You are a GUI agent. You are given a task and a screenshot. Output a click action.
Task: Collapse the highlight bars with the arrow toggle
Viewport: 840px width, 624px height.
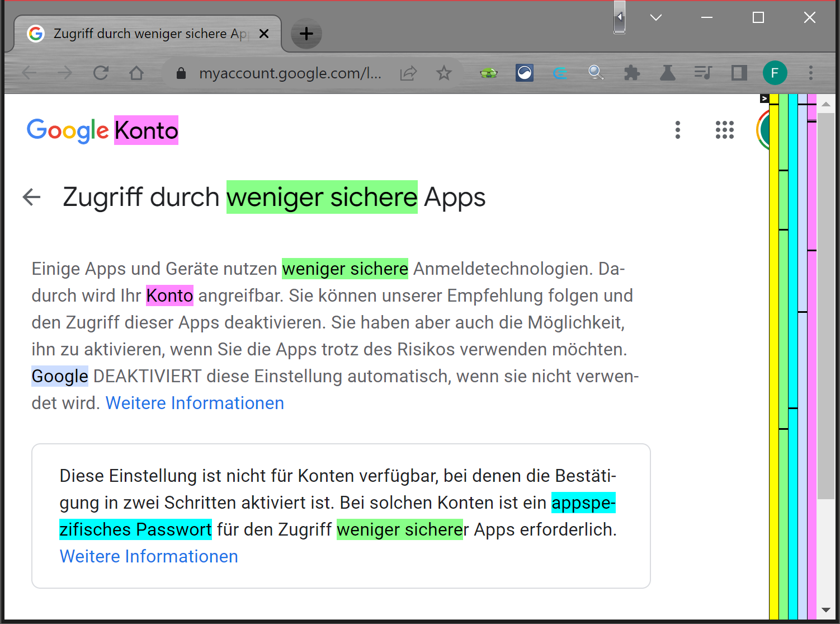(x=764, y=98)
